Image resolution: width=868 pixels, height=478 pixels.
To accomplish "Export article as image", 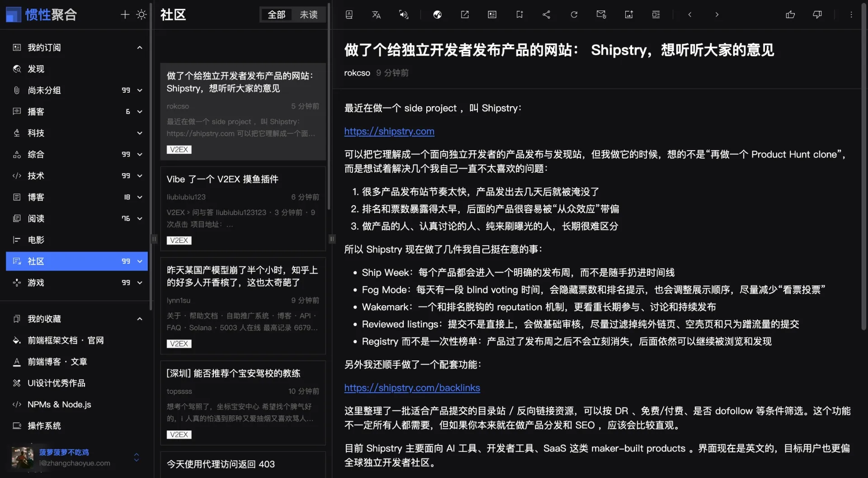I will point(629,14).
